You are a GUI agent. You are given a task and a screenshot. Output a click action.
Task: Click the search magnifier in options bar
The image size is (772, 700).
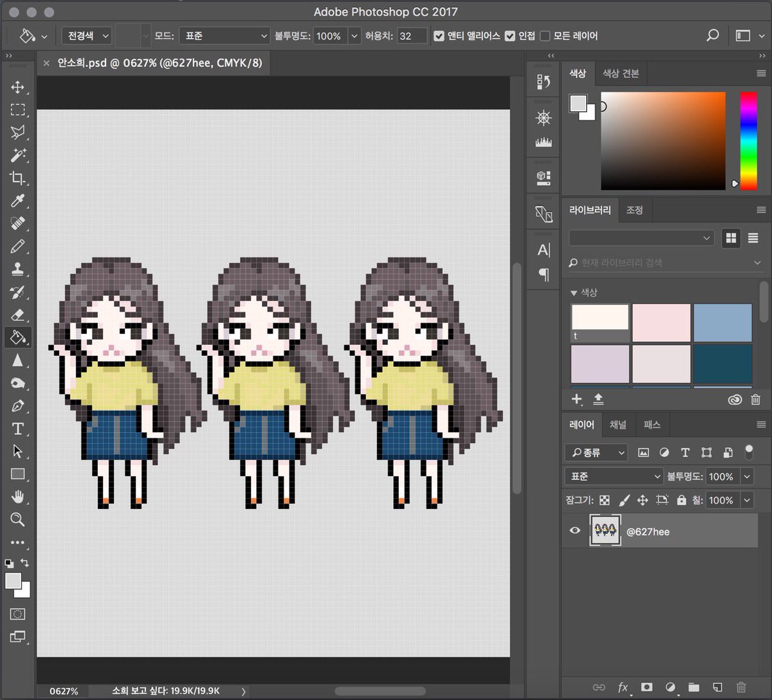coord(712,35)
